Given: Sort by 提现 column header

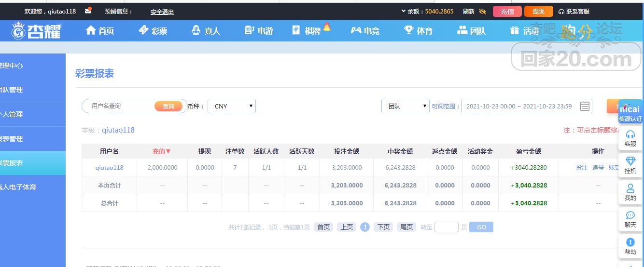Looking at the screenshot, I should point(205,151).
